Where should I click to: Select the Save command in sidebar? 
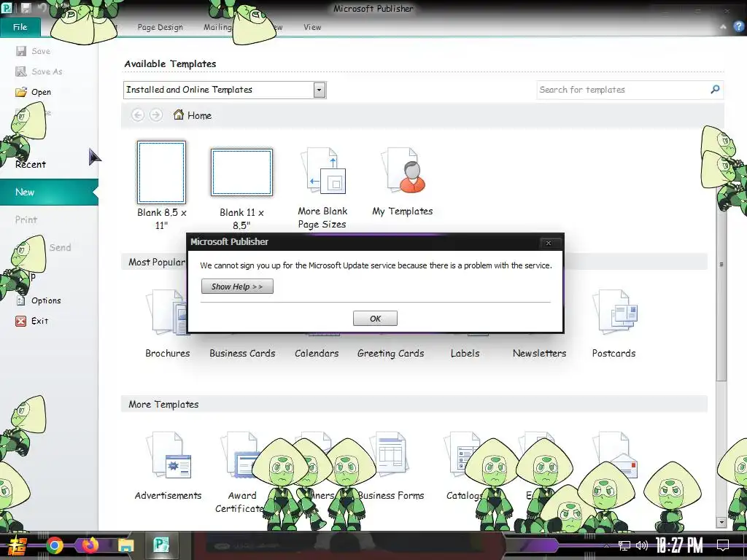[x=41, y=51]
